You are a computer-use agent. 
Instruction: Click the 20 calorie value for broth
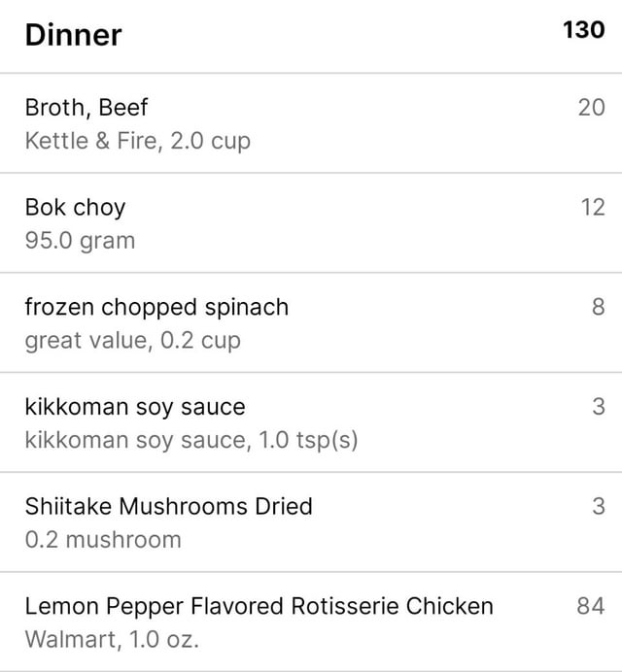tap(592, 107)
